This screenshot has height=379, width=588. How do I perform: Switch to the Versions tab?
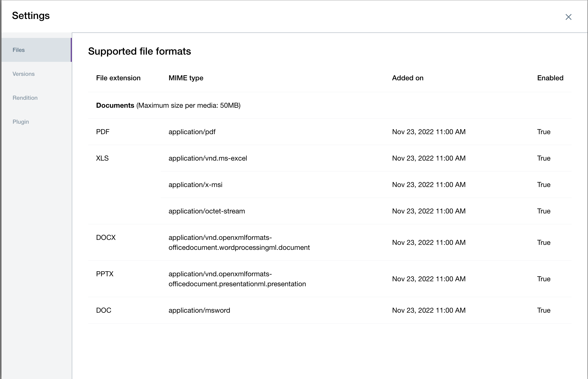tap(23, 74)
